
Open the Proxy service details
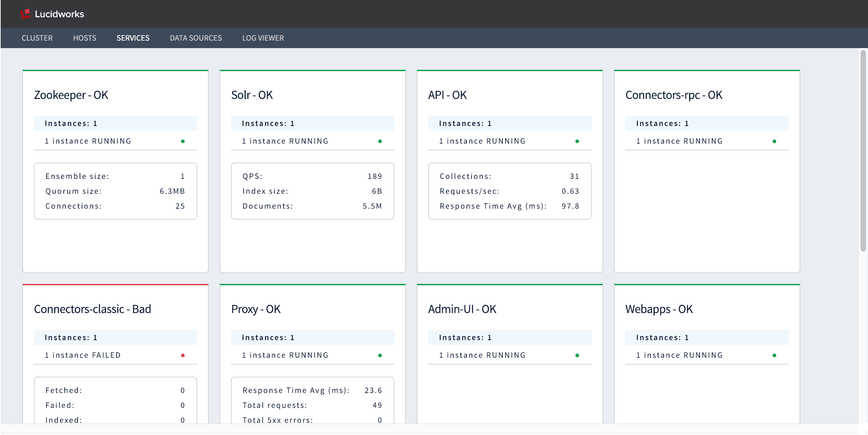click(x=255, y=309)
